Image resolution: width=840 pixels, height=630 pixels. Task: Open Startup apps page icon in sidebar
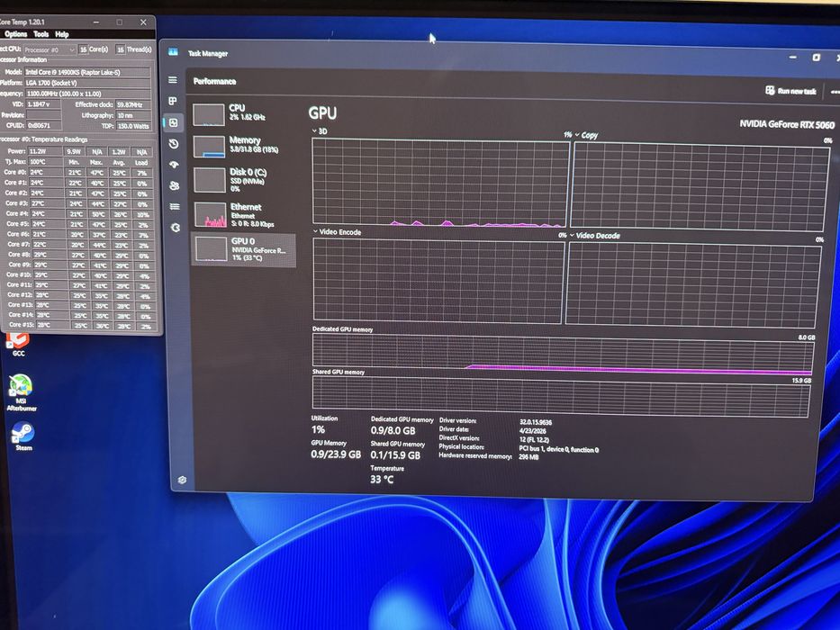[174, 165]
